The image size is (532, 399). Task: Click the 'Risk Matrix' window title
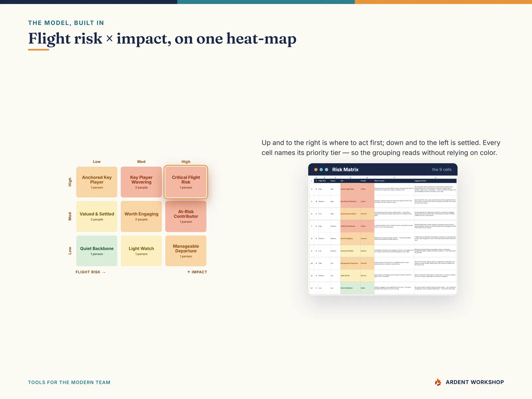345,170
